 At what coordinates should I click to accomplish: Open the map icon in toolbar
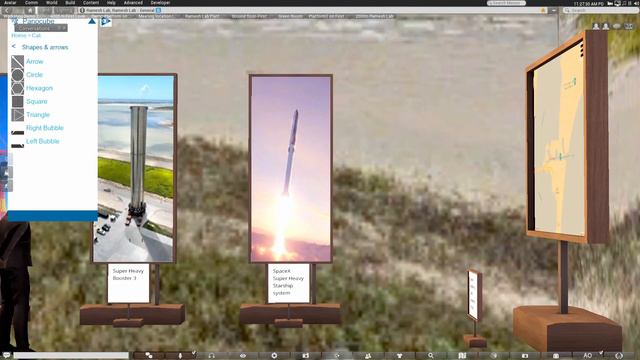[462, 356]
